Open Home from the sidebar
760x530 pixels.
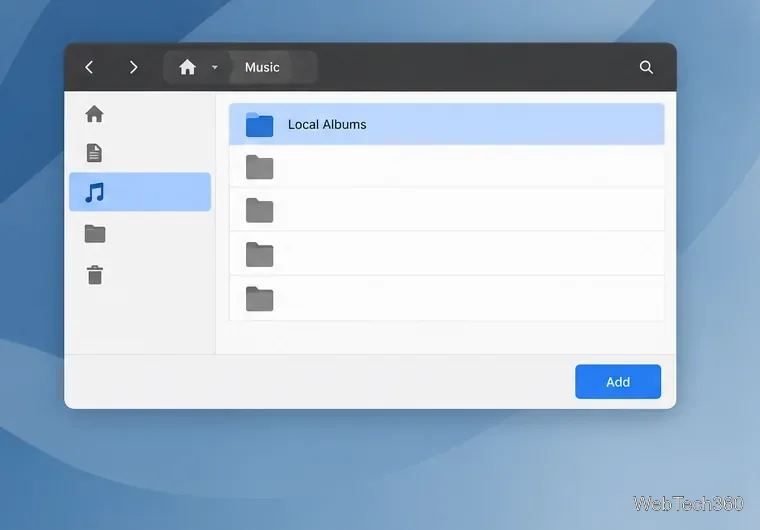pyautogui.click(x=95, y=114)
